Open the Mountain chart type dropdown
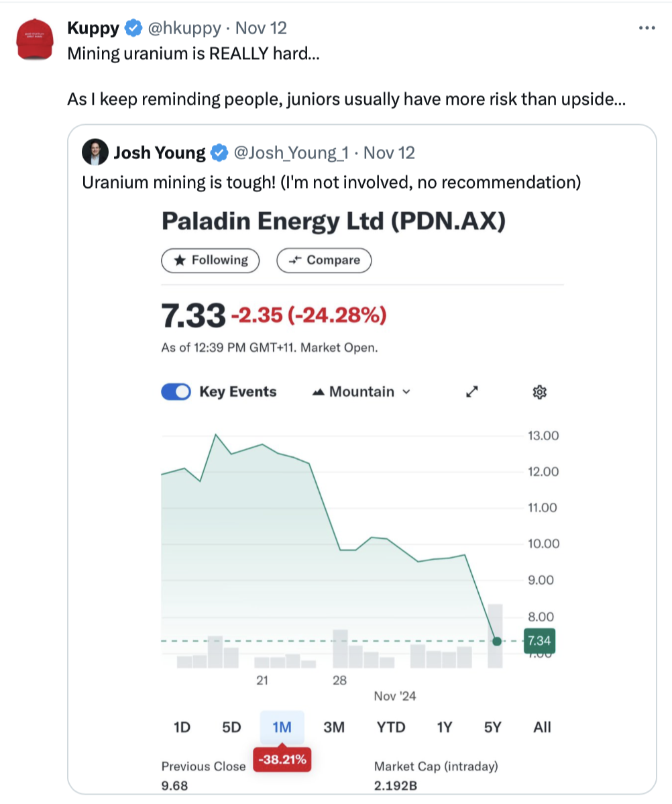Viewport: 672px width, 804px height. tap(361, 392)
